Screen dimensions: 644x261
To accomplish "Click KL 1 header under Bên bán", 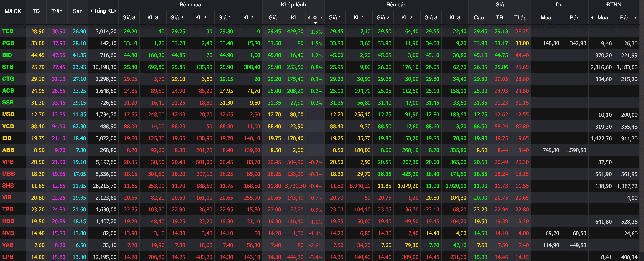I will 359,18.
